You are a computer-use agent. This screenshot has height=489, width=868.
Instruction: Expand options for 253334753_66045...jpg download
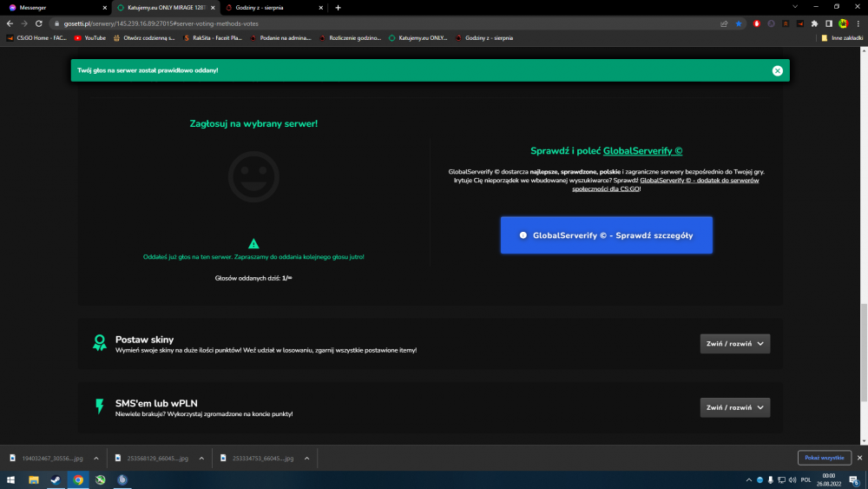(306, 458)
